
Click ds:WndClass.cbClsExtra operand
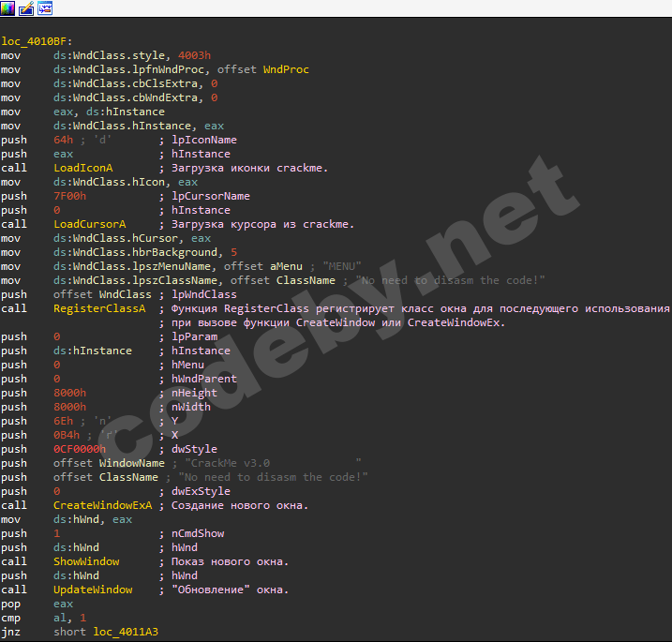[x=126, y=83]
